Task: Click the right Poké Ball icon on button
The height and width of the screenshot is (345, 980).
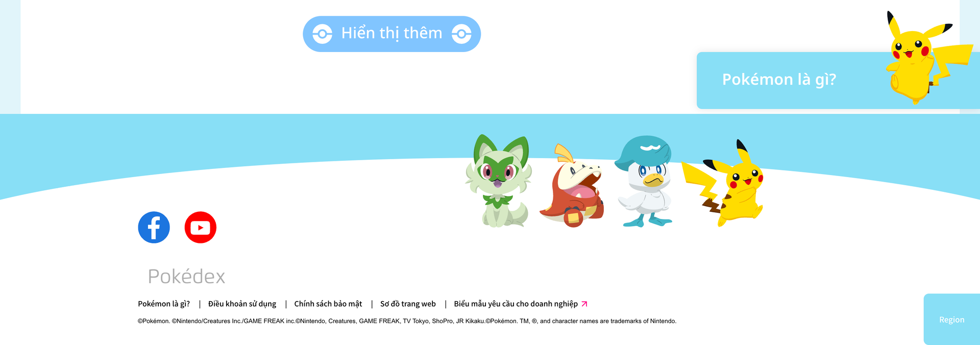Action: point(461,34)
